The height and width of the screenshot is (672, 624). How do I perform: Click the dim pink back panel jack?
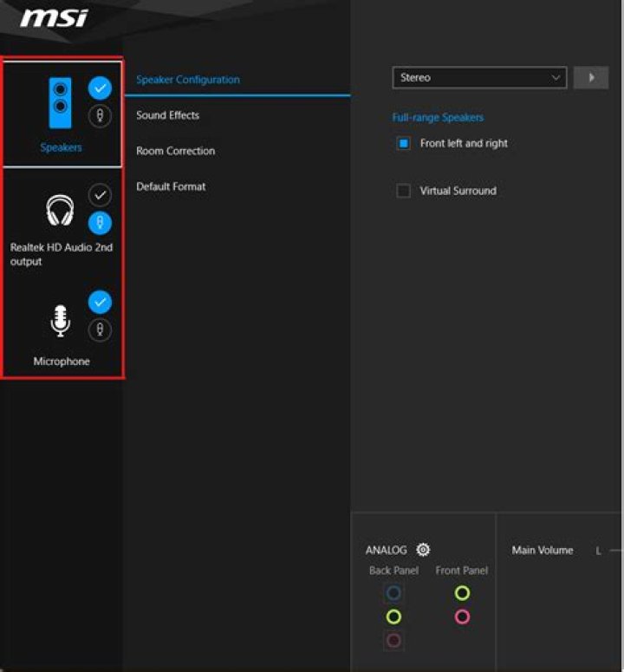tap(393, 641)
